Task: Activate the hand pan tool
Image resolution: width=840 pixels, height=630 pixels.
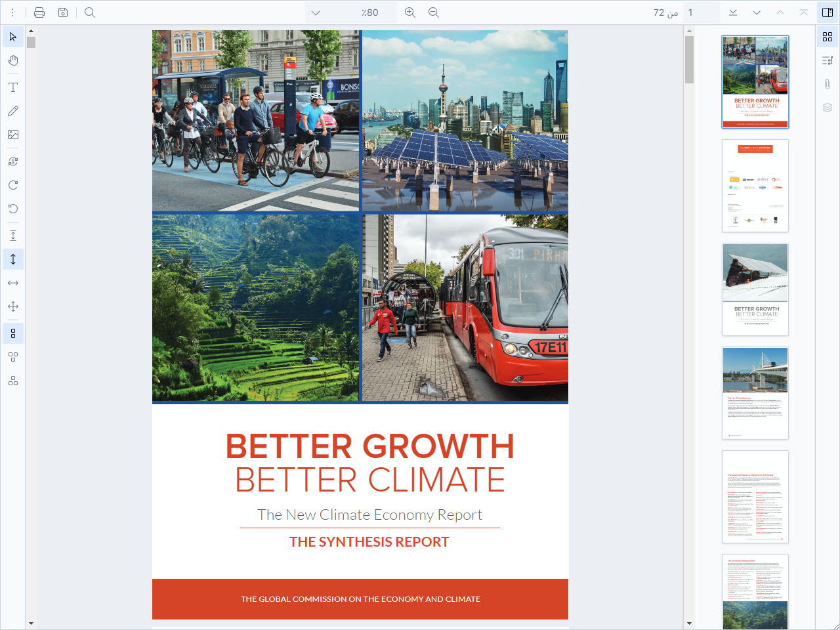Action: pos(13,60)
